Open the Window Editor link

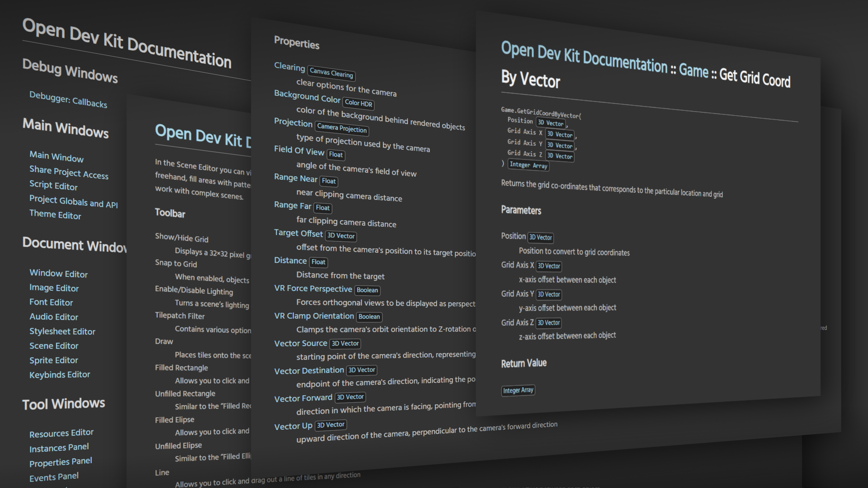coord(59,273)
